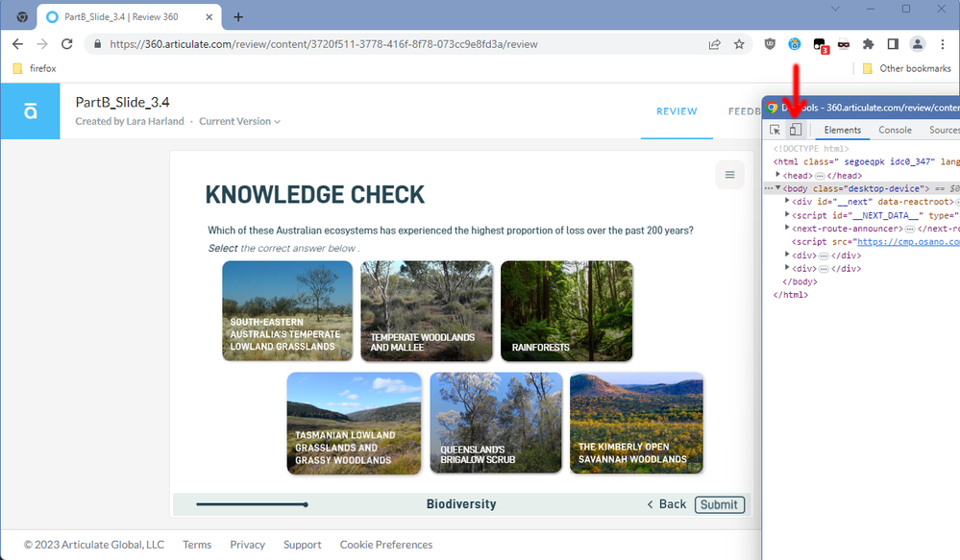Screen dimensions: 960x560
Task: Click the slide progress bar end dot
Action: coord(306,504)
